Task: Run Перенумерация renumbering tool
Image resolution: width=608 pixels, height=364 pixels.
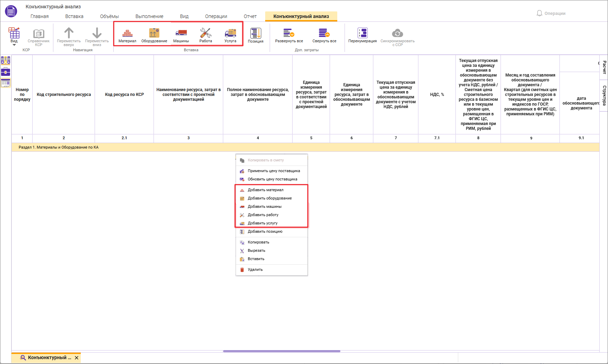Action: point(362,36)
